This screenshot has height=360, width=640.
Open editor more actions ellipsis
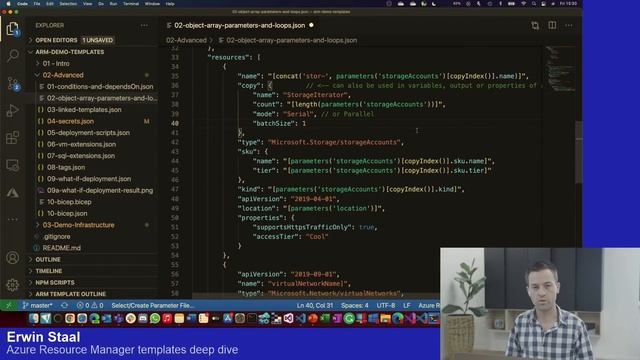click(569, 25)
